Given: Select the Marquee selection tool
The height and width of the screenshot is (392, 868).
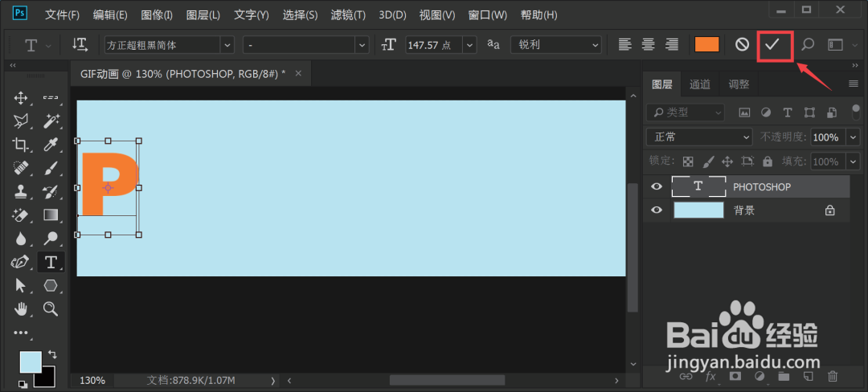Looking at the screenshot, I should coord(51,99).
